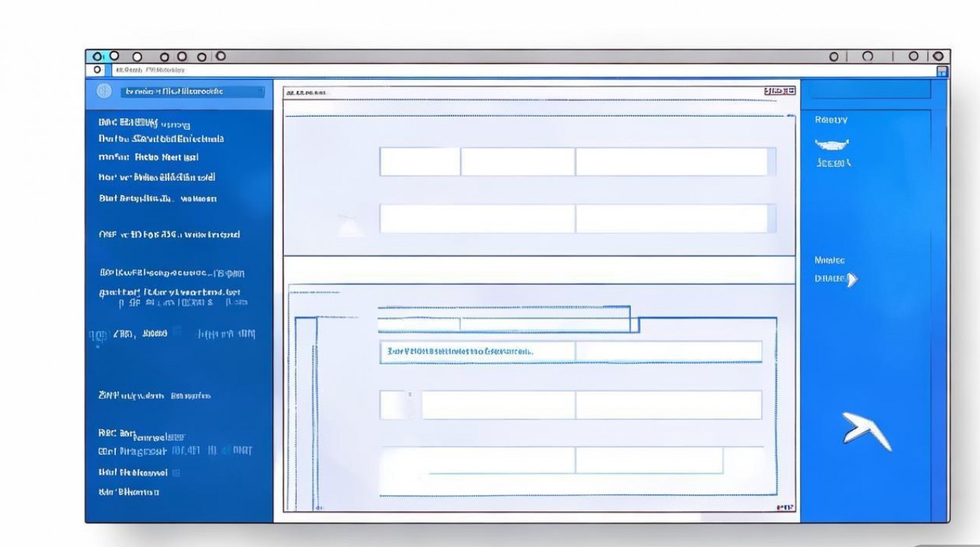
Task: Click the narrow first field in the top form row
Action: pyautogui.click(x=420, y=162)
